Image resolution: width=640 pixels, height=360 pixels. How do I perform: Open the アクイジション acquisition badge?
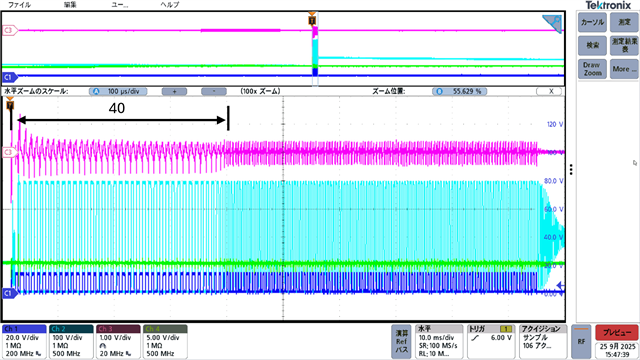pos(543,342)
